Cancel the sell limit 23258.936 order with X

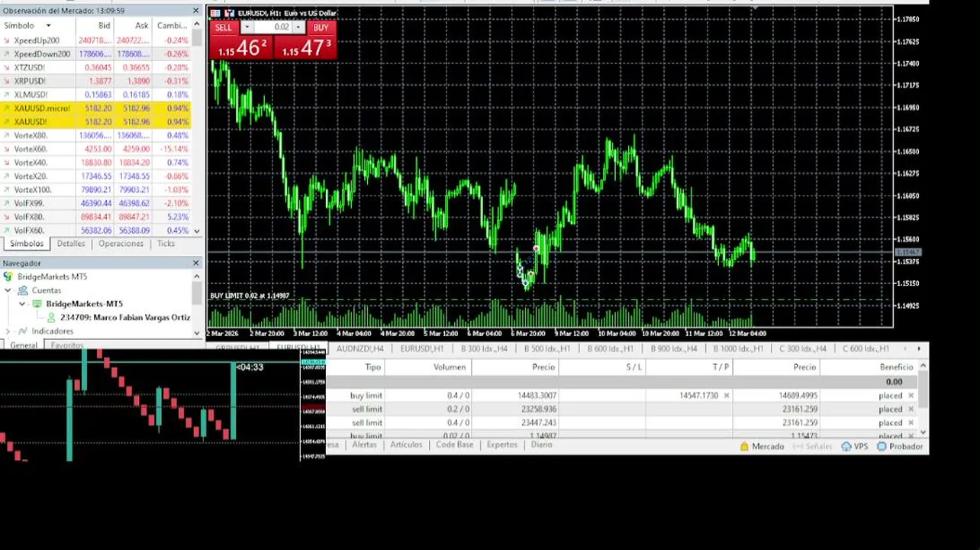[x=911, y=409]
